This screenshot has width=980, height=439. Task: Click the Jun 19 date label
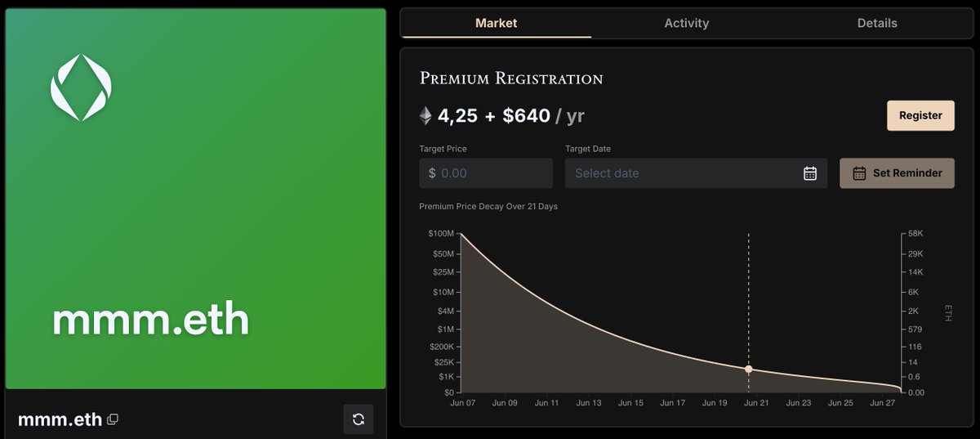tap(715, 403)
